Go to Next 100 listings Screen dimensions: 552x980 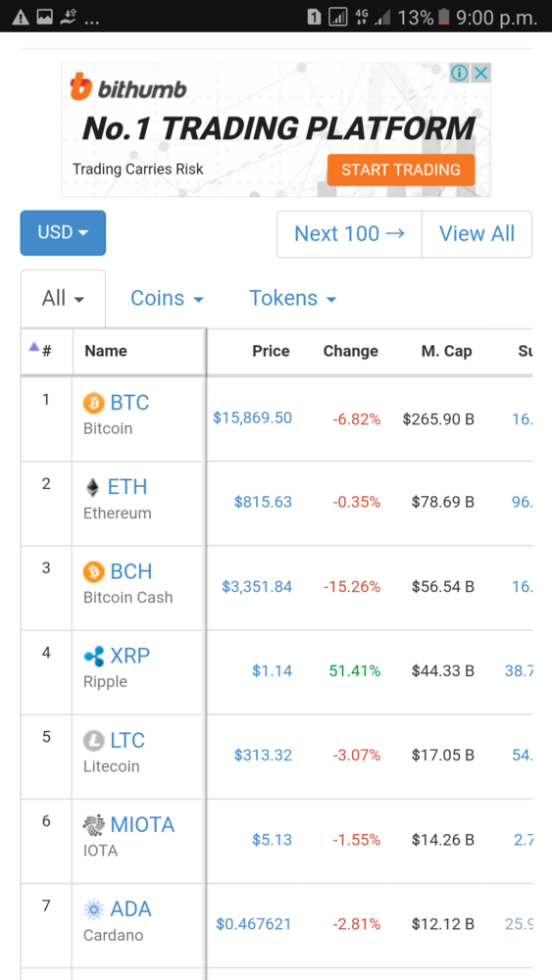349,234
